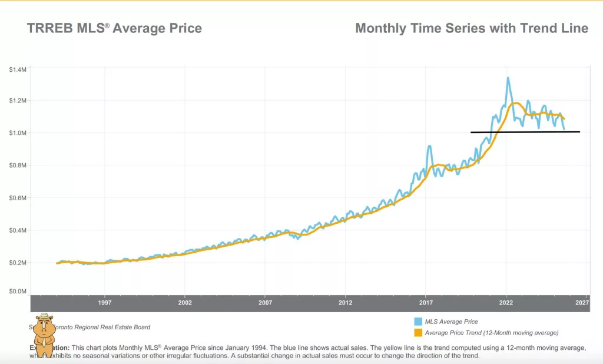Click the $1.0M y-axis label
The image size is (603, 364).
18,133
